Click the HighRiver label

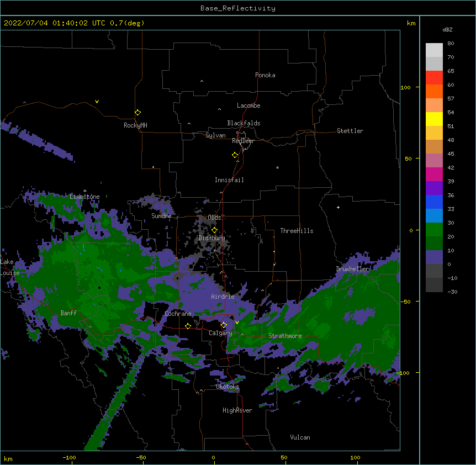[x=237, y=410]
